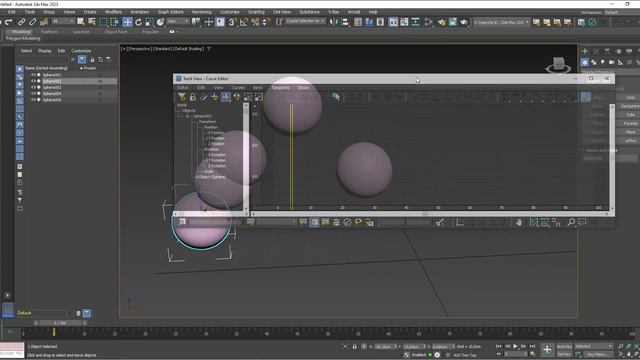Screen dimensions: 640x360
Task: Expand Object (Sphere) node in Curve Editor tree
Action: click(197, 177)
